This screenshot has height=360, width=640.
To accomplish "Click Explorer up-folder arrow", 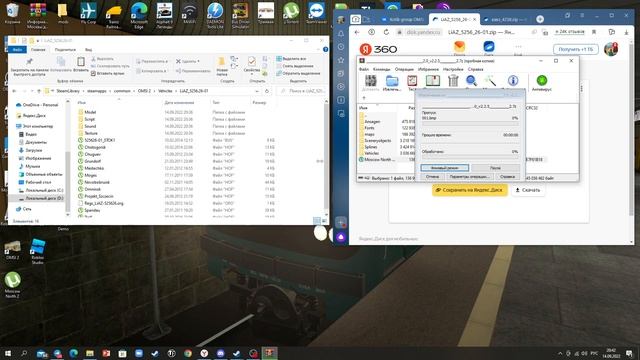I will [39, 91].
